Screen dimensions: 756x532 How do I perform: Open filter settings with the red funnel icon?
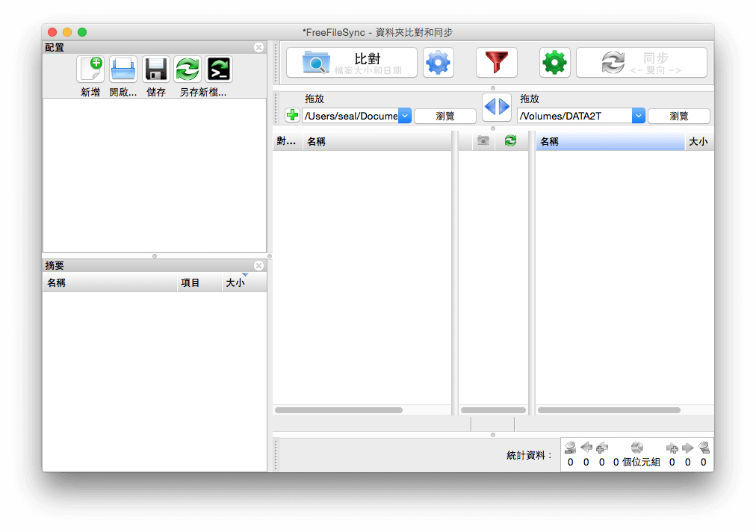pyautogui.click(x=495, y=62)
